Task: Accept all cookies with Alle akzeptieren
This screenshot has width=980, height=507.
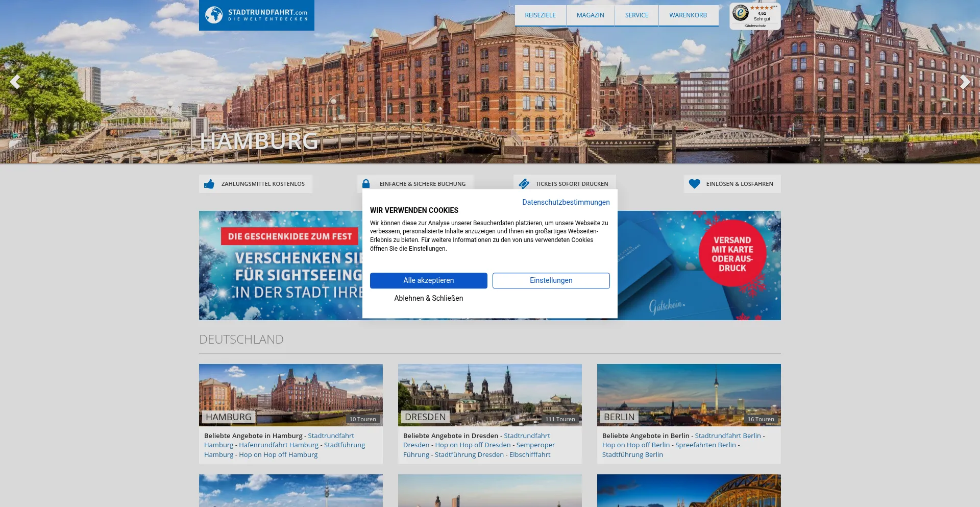Action: (x=428, y=280)
